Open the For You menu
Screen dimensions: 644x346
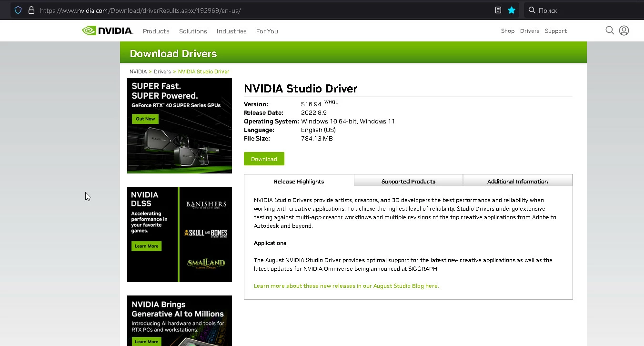pyautogui.click(x=267, y=31)
